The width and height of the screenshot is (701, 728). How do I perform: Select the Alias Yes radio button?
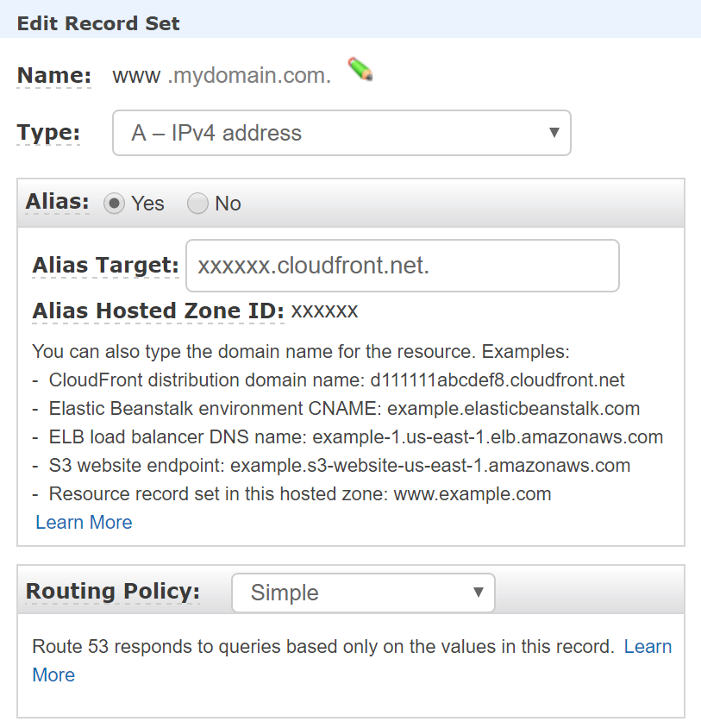[x=114, y=204]
